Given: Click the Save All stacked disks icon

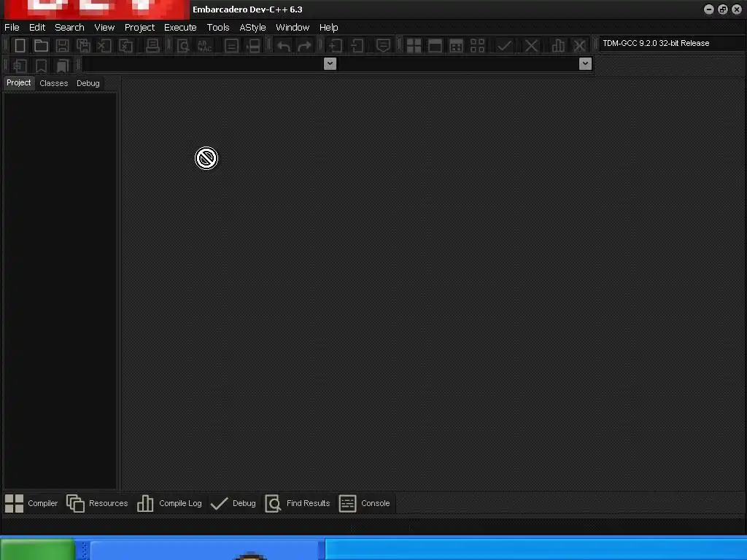Looking at the screenshot, I should click(83, 46).
